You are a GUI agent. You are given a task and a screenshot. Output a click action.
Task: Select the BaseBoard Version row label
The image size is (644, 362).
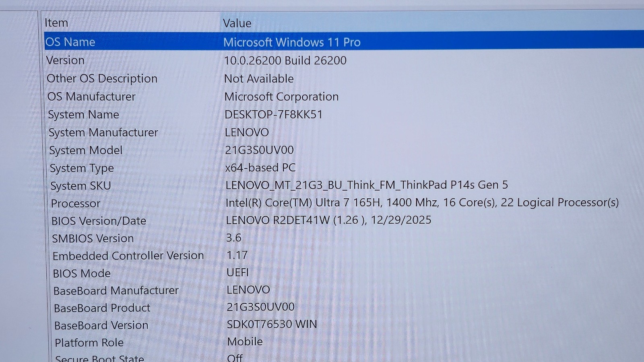click(101, 325)
